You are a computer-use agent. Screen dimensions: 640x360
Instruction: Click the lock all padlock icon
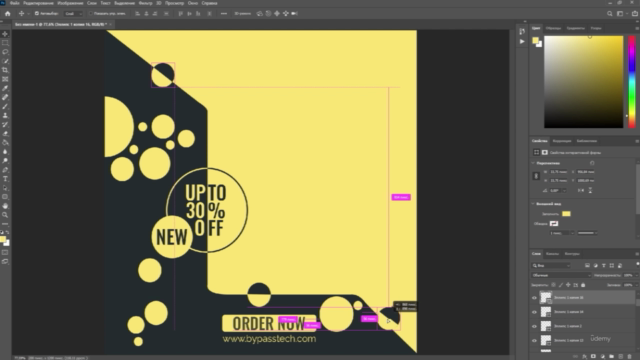pos(583,285)
